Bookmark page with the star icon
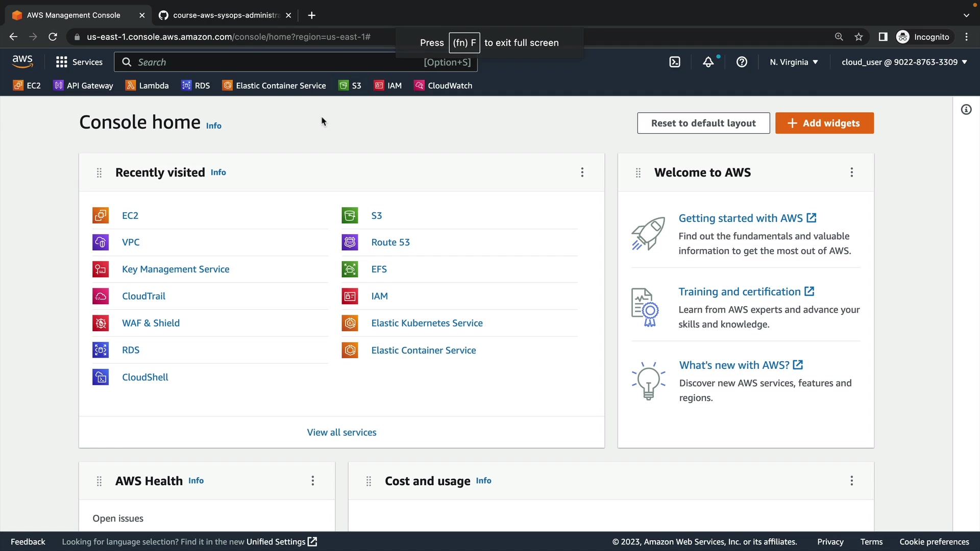This screenshot has width=980, height=551. coord(859,37)
